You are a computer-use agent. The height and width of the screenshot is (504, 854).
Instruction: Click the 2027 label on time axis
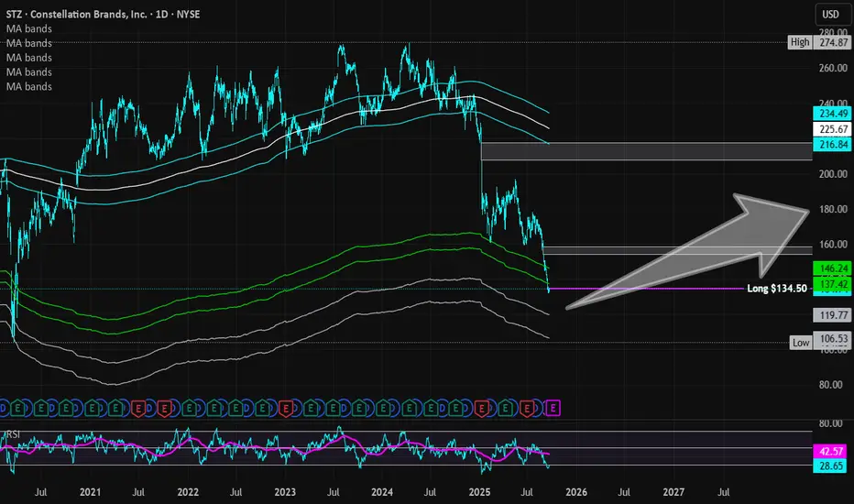tap(673, 492)
